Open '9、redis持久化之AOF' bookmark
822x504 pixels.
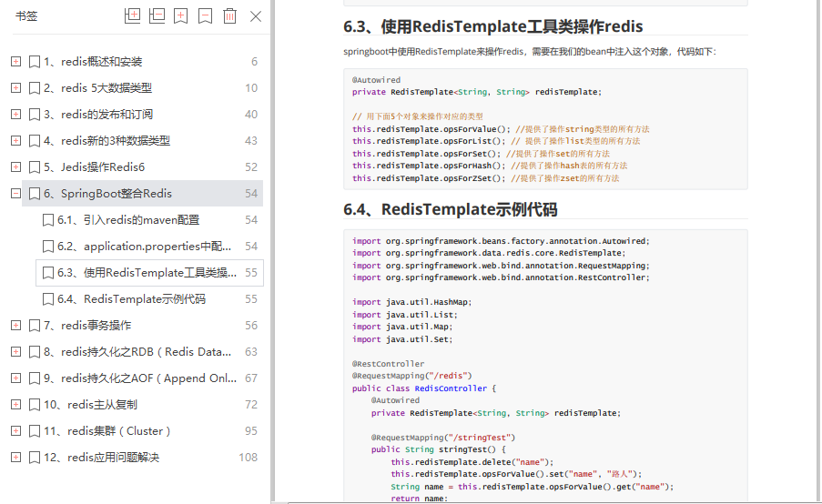pos(140,378)
